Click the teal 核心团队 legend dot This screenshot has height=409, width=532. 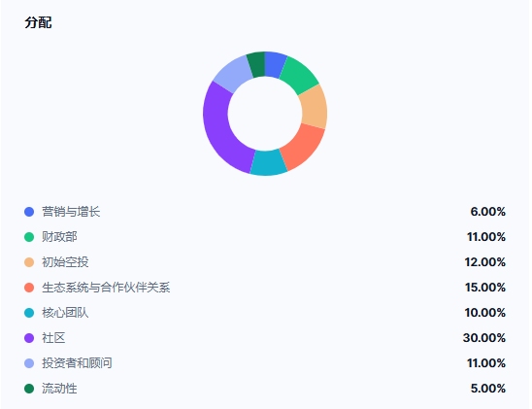(x=29, y=313)
